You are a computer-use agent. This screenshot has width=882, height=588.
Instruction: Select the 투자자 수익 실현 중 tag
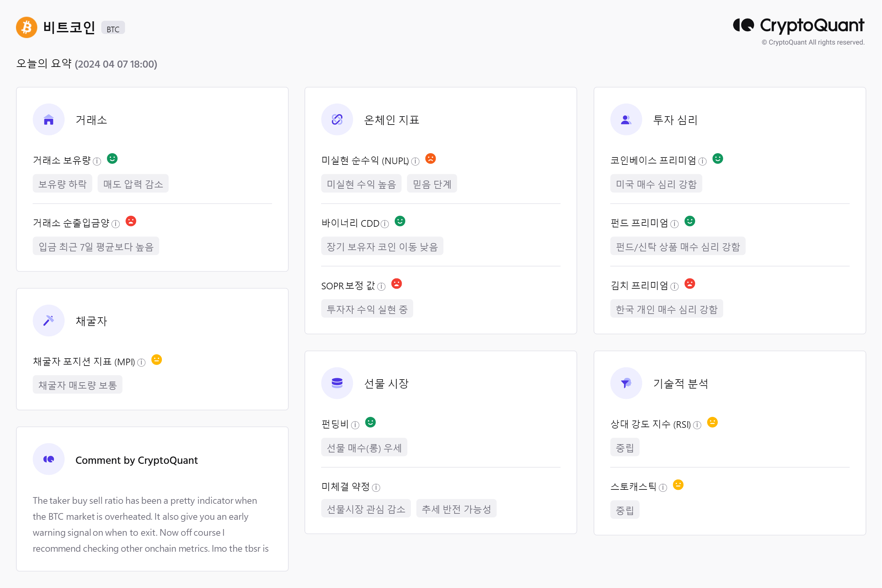click(367, 309)
